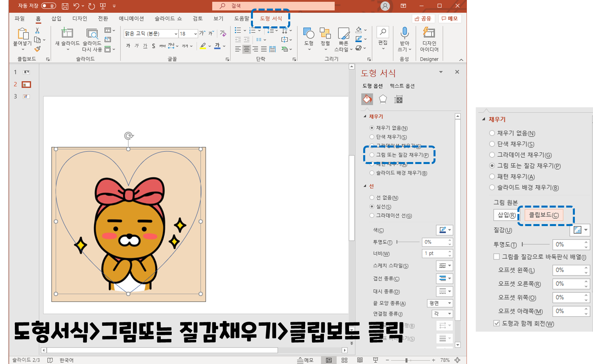Screen dimensions: 593x364
Task: Open the 파일 menu tab
Action: tap(20, 18)
